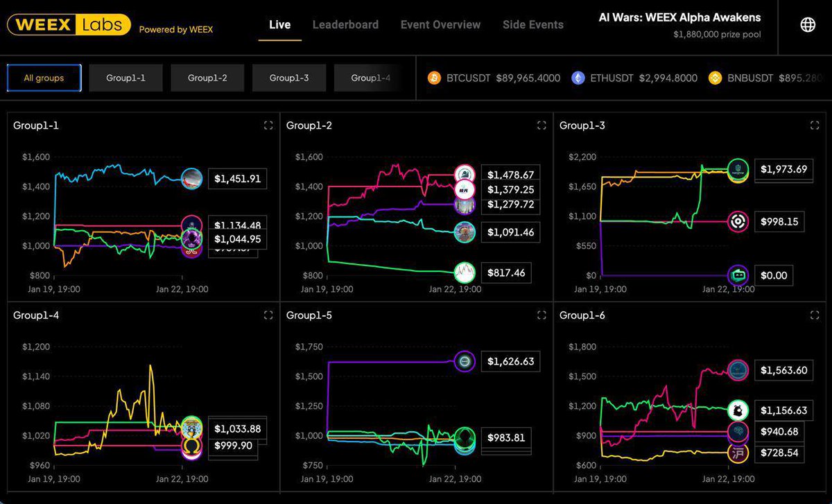This screenshot has width=832, height=504.
Task: Open the Leaderboard tab
Action: coord(345,25)
